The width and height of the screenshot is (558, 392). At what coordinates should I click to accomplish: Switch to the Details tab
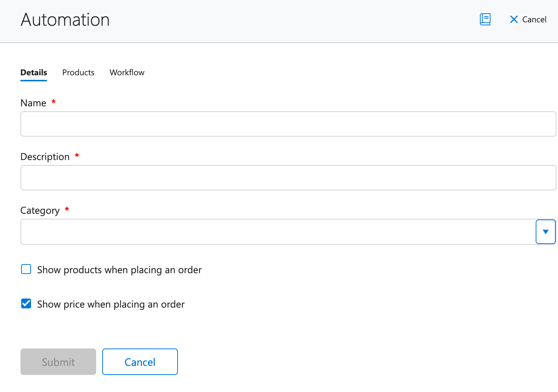[x=34, y=73]
